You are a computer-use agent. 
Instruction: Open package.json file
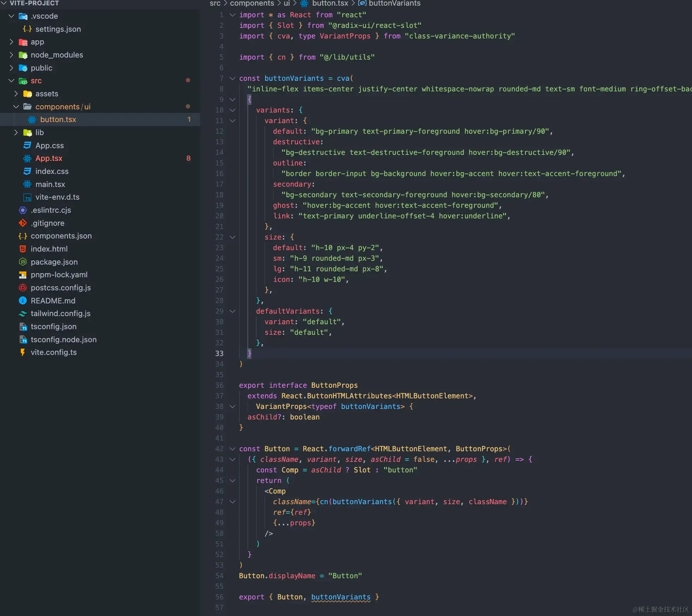(54, 262)
